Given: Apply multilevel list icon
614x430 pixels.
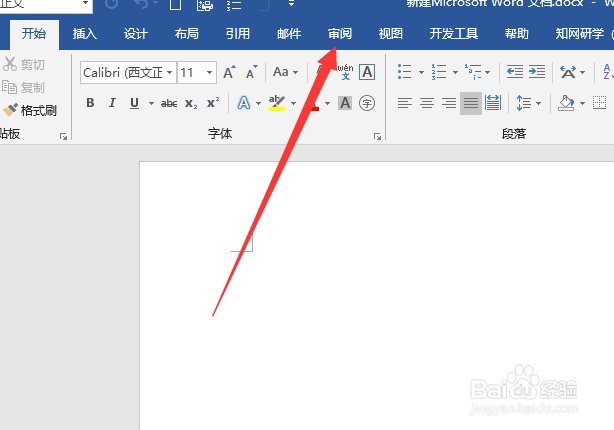Looking at the screenshot, I should (473, 72).
